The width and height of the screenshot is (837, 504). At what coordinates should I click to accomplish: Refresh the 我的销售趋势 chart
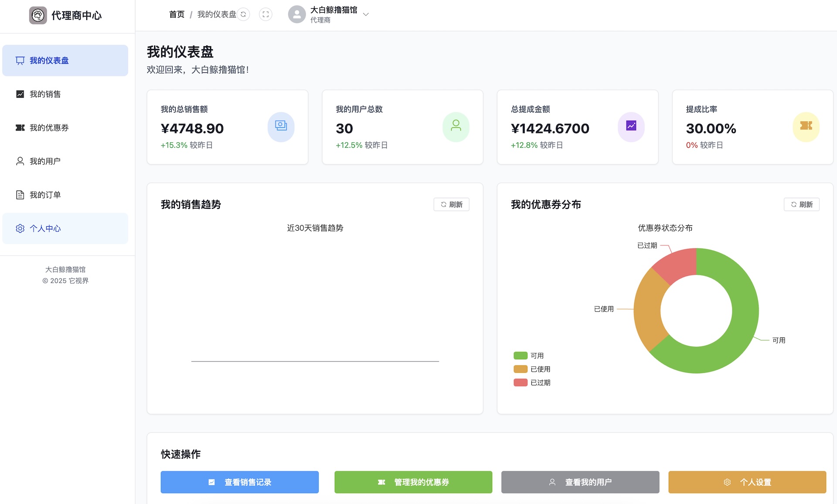point(451,204)
